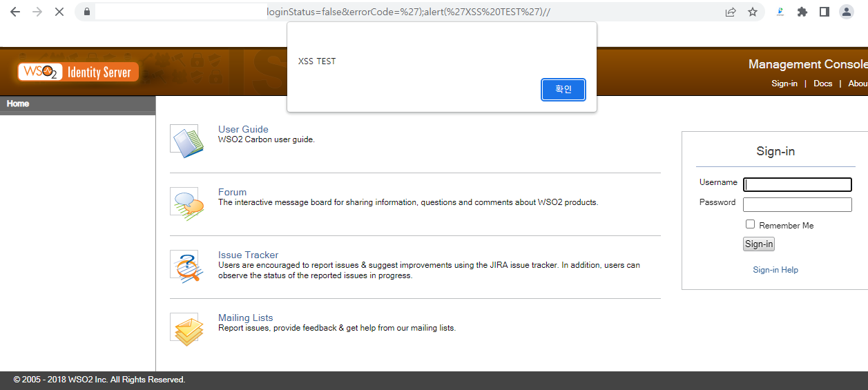868x390 pixels.
Task: Open the Forum link
Action: (x=232, y=192)
